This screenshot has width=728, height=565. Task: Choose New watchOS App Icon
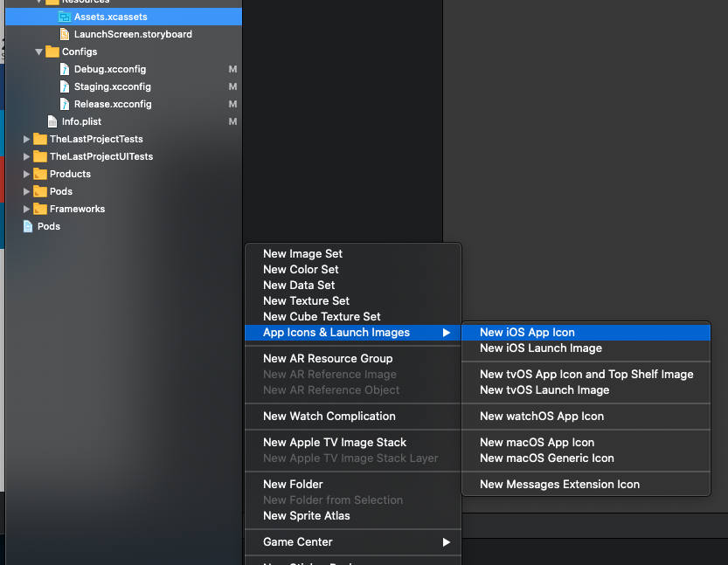coord(586,416)
